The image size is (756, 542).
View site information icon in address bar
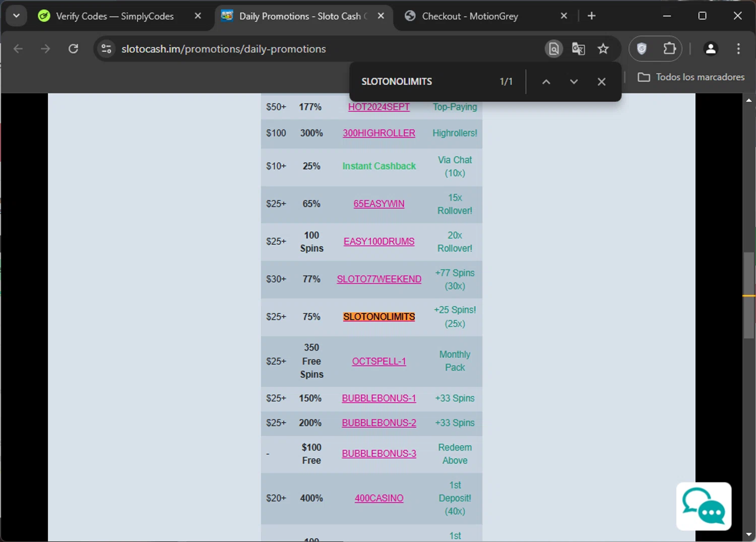point(106,49)
